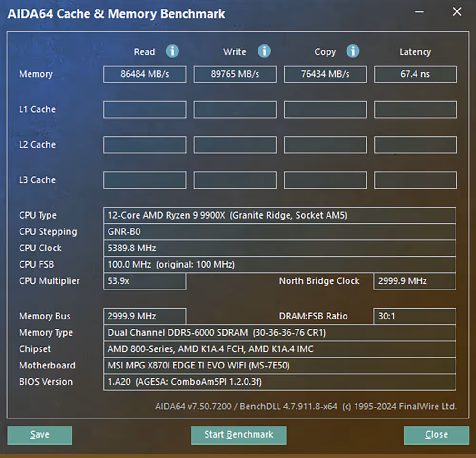Click the BIOS Version field showing 1.A20

point(279,381)
